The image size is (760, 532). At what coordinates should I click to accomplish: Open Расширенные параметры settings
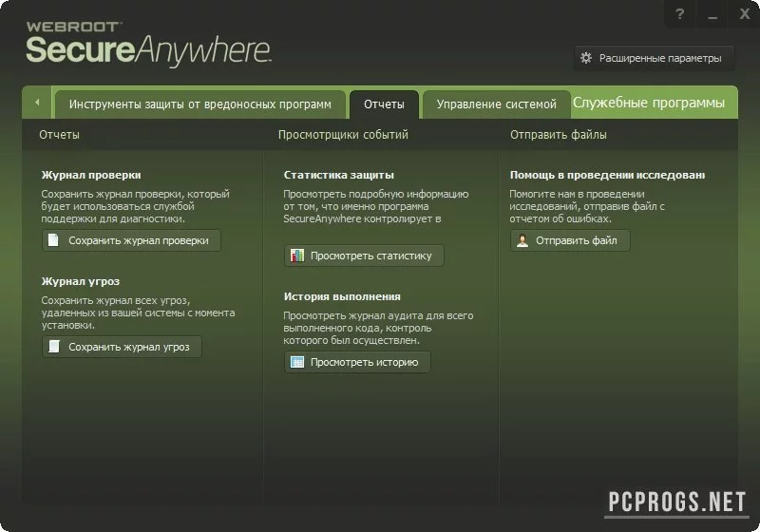click(x=654, y=58)
